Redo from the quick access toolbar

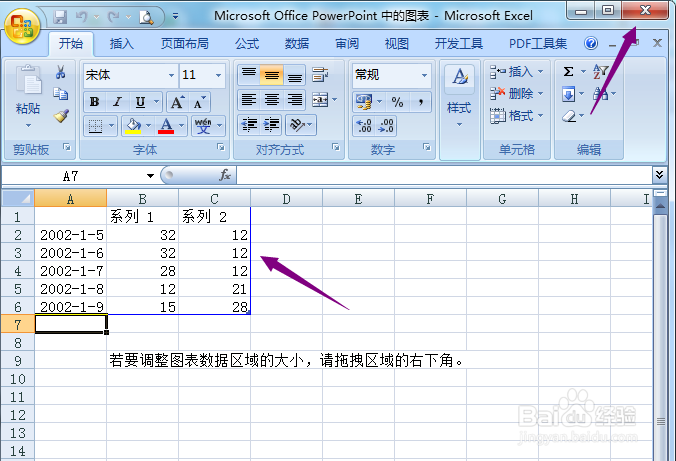click(x=114, y=17)
